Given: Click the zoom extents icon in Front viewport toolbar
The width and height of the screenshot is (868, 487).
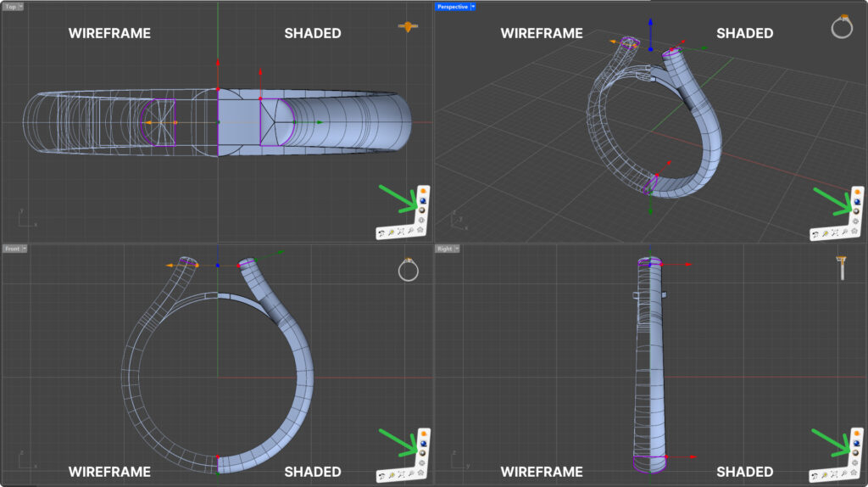Looking at the screenshot, I should (x=402, y=475).
